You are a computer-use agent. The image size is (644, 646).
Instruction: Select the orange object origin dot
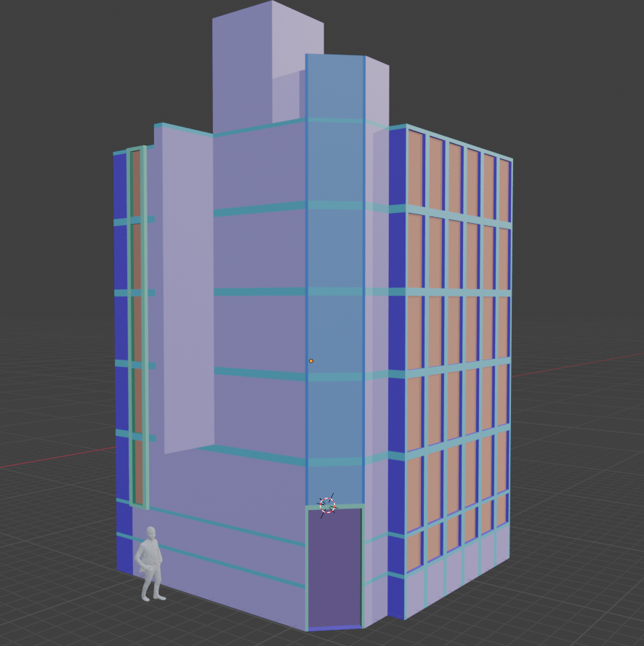click(x=311, y=360)
